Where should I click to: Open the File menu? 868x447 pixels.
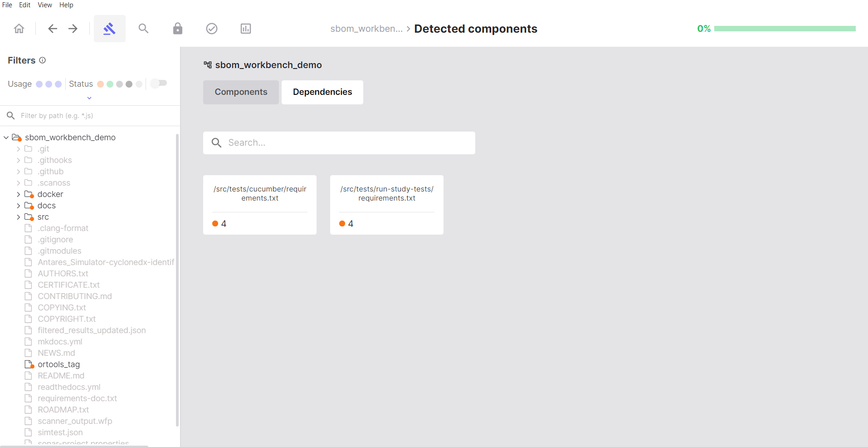[7, 5]
